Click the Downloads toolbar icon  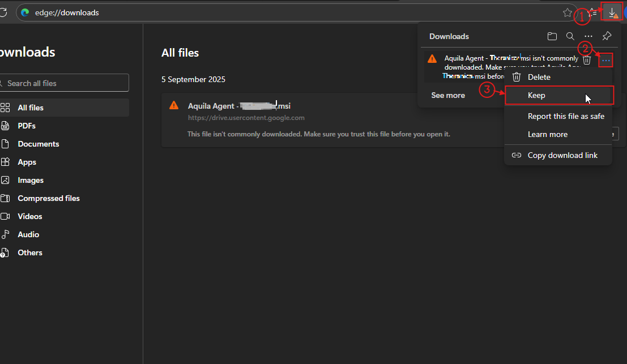click(x=612, y=12)
